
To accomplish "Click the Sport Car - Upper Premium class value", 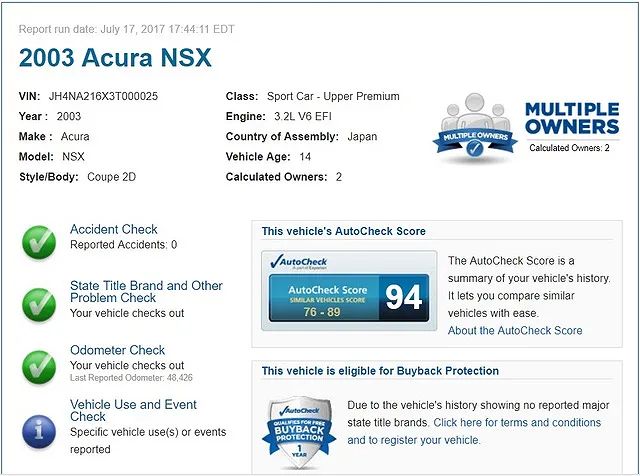I will tap(333, 96).
